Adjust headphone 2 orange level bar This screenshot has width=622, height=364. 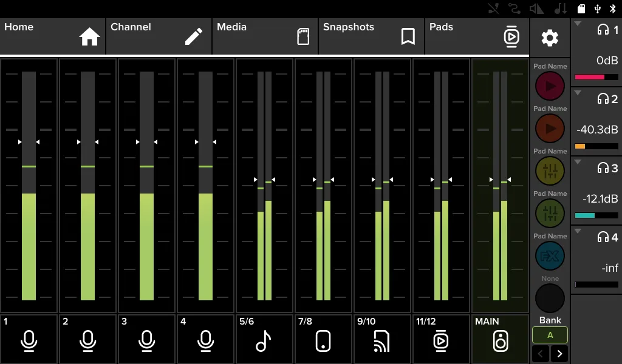coord(596,146)
